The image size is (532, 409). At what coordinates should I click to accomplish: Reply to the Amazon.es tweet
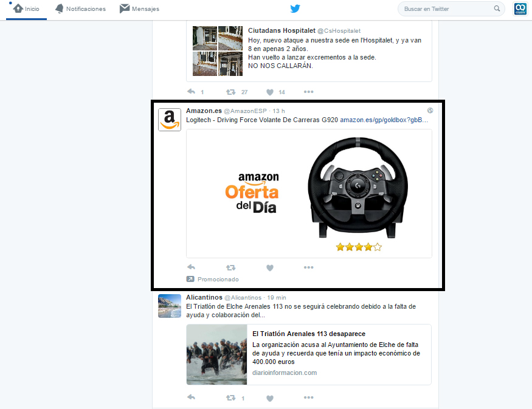192,267
